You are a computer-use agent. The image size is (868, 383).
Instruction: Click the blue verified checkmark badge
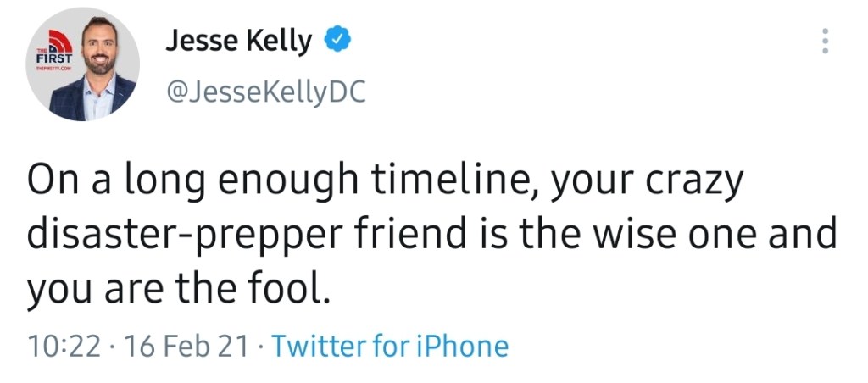339,39
